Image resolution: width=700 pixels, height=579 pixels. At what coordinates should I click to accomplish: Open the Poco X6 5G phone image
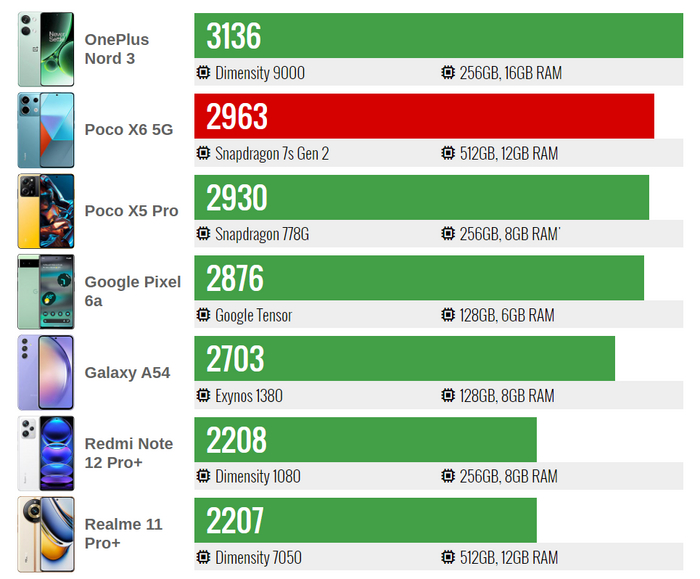coord(45,130)
